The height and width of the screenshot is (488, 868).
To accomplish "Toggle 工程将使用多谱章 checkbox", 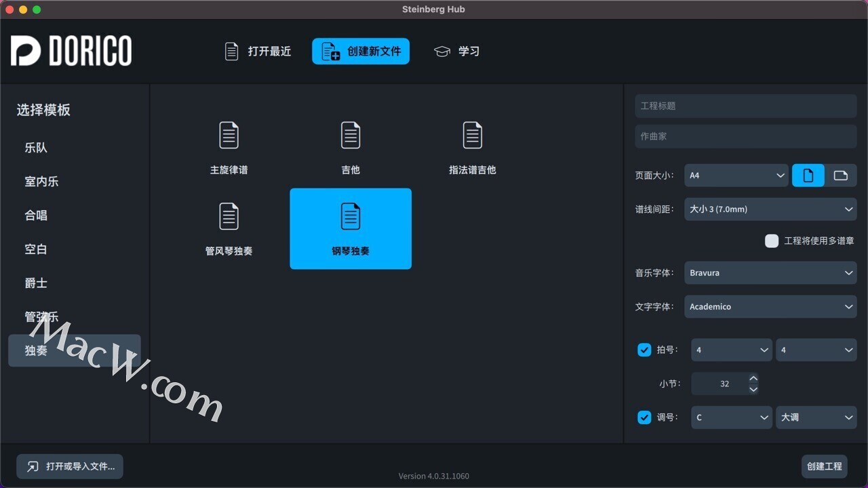I will pos(772,241).
